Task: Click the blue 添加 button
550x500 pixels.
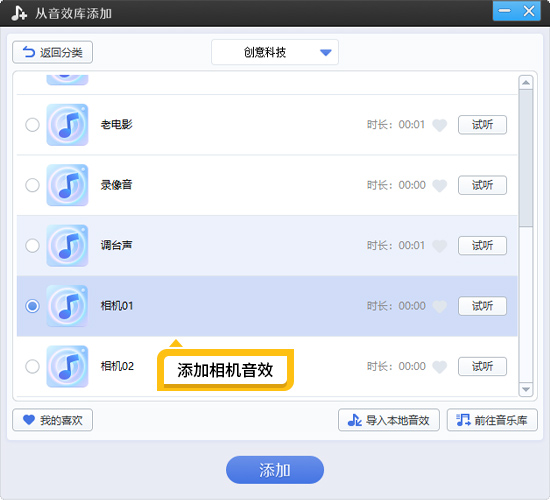Action: (x=275, y=470)
